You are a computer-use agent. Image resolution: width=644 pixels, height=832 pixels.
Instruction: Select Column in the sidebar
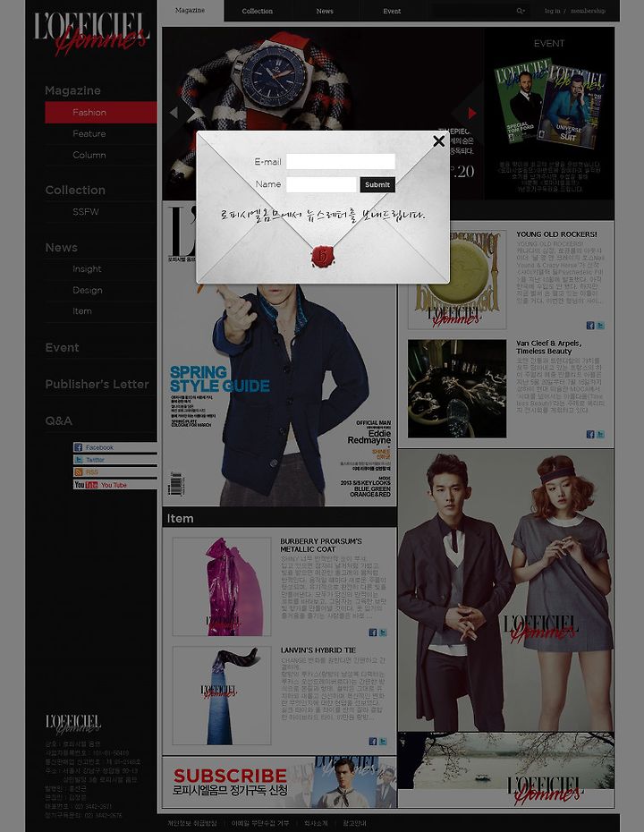89,155
